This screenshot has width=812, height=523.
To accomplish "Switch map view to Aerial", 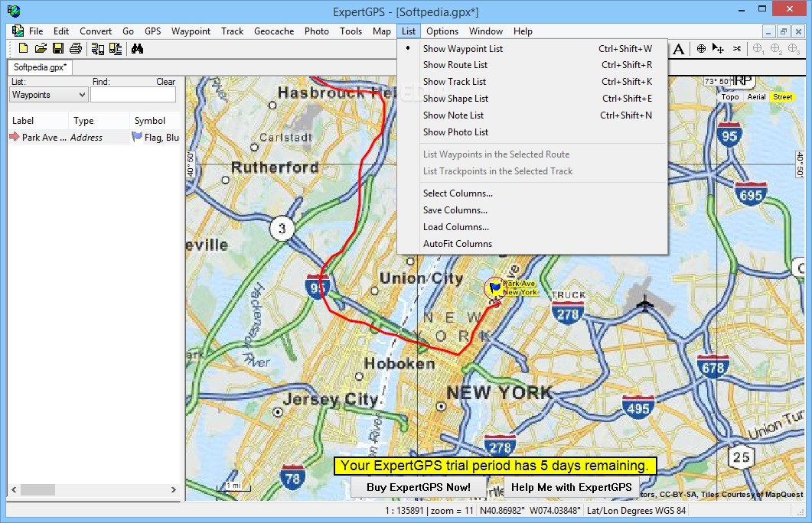I will pos(757,97).
